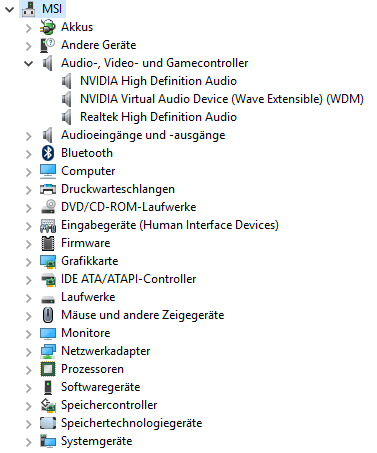The width and height of the screenshot is (377, 453).
Task: Click the mouse icon beside Mäuse und andere Zeigegeräte
Action: click(x=48, y=315)
